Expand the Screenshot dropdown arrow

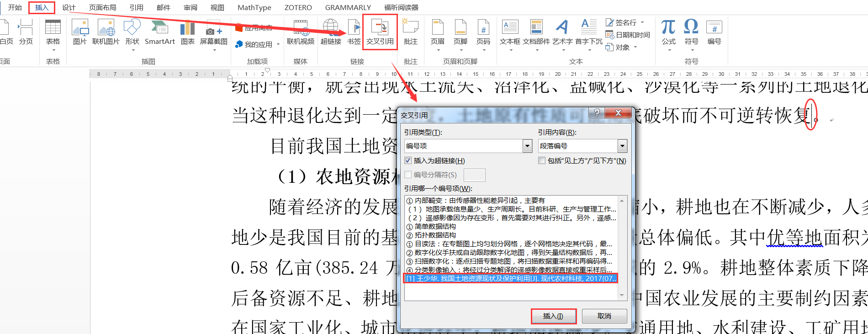pos(214,50)
